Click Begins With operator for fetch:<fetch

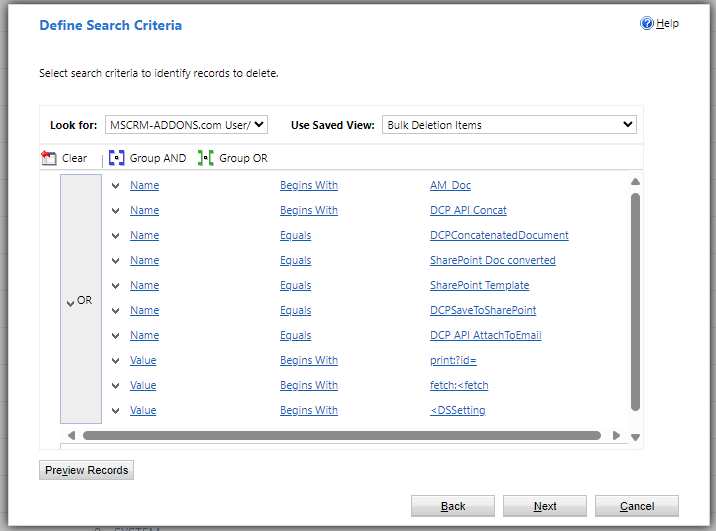pyautogui.click(x=309, y=385)
